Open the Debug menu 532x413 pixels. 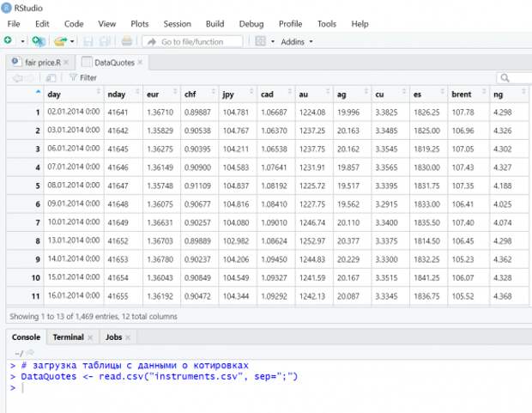click(251, 24)
